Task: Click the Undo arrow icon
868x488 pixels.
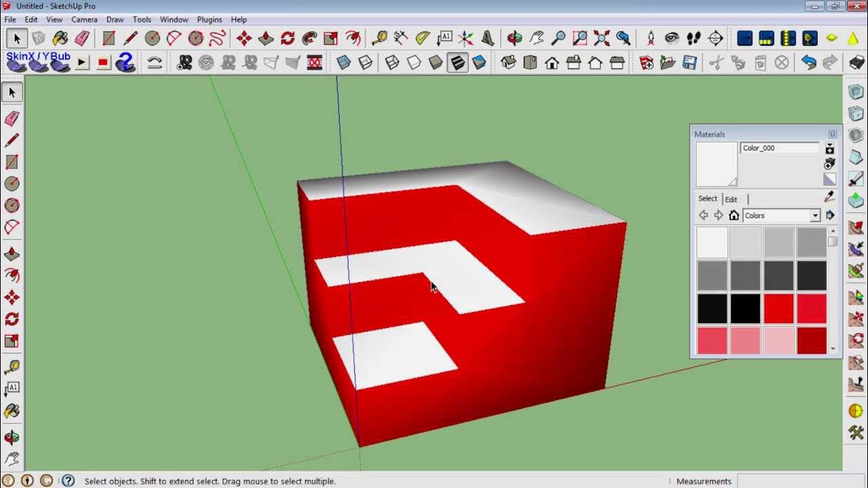Action: [808, 63]
